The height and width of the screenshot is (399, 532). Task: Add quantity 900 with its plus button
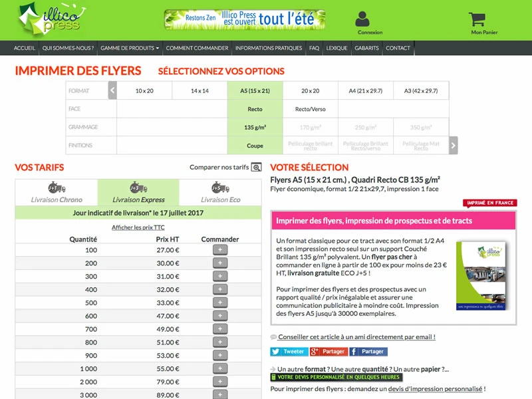(x=220, y=356)
